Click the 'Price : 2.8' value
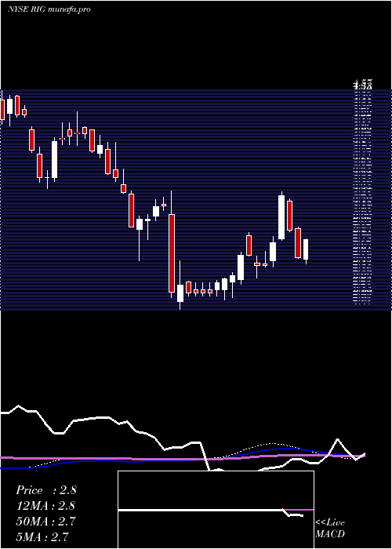This screenshot has width=392, height=549. [45, 490]
